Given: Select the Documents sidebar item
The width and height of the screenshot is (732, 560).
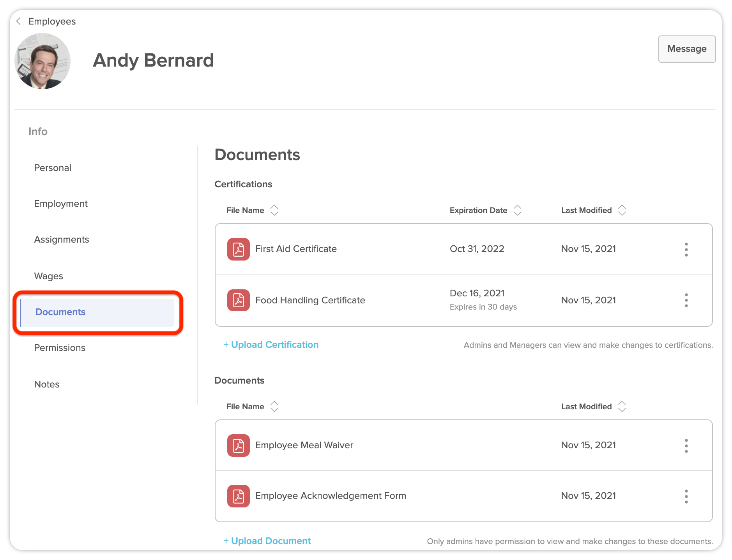Looking at the screenshot, I should (97, 312).
